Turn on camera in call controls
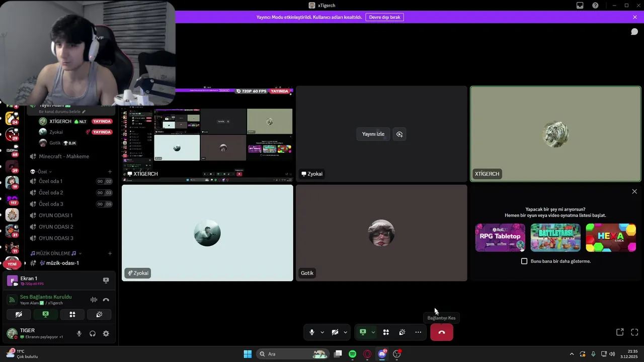The height and width of the screenshot is (362, 644). pyautogui.click(x=335, y=332)
